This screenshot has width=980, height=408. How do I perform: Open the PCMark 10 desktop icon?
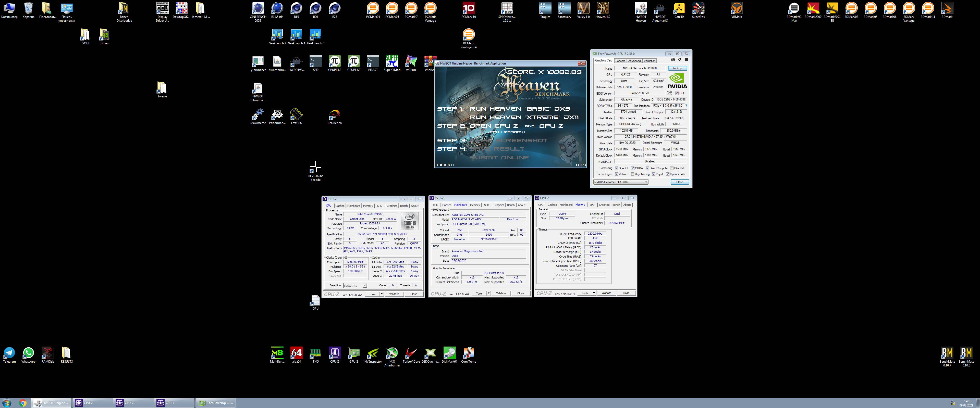[468, 10]
